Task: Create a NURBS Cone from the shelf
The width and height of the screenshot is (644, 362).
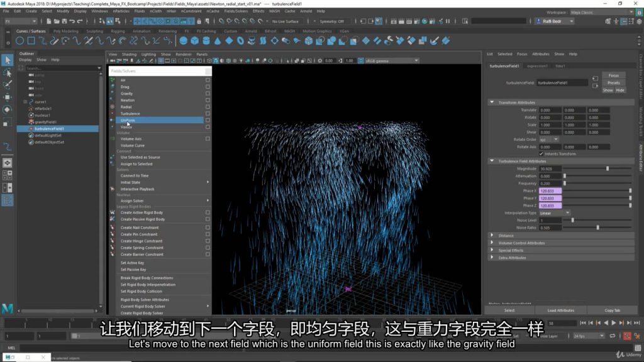Action: coord(217,41)
